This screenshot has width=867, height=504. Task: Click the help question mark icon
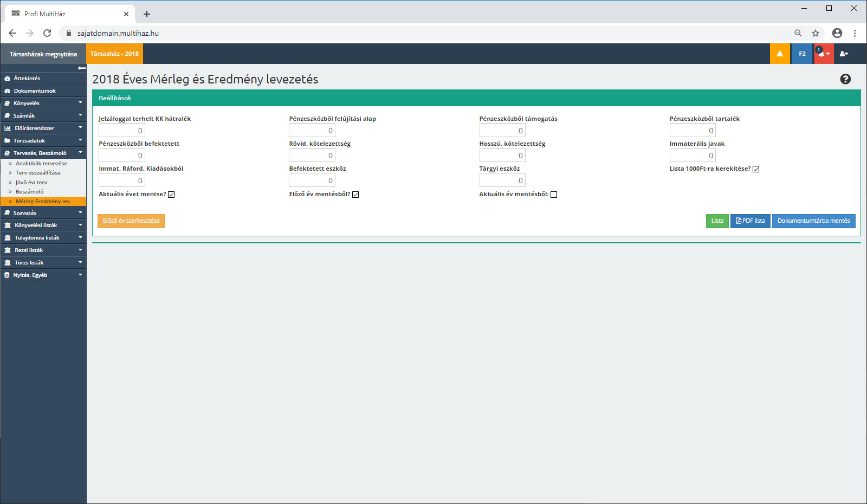click(845, 79)
